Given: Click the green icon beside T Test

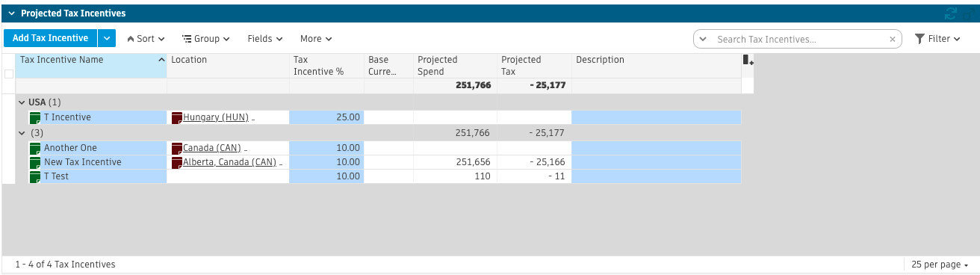Looking at the screenshot, I should tap(34, 177).
